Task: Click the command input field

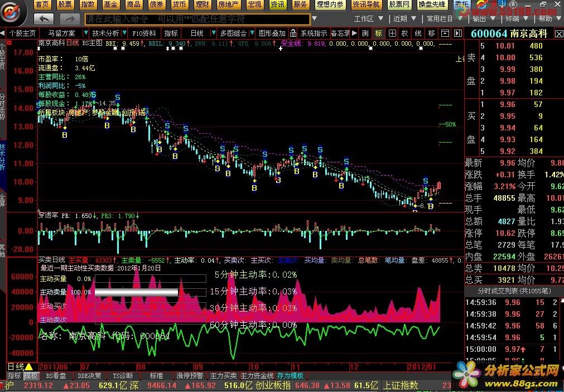Action: [197, 19]
